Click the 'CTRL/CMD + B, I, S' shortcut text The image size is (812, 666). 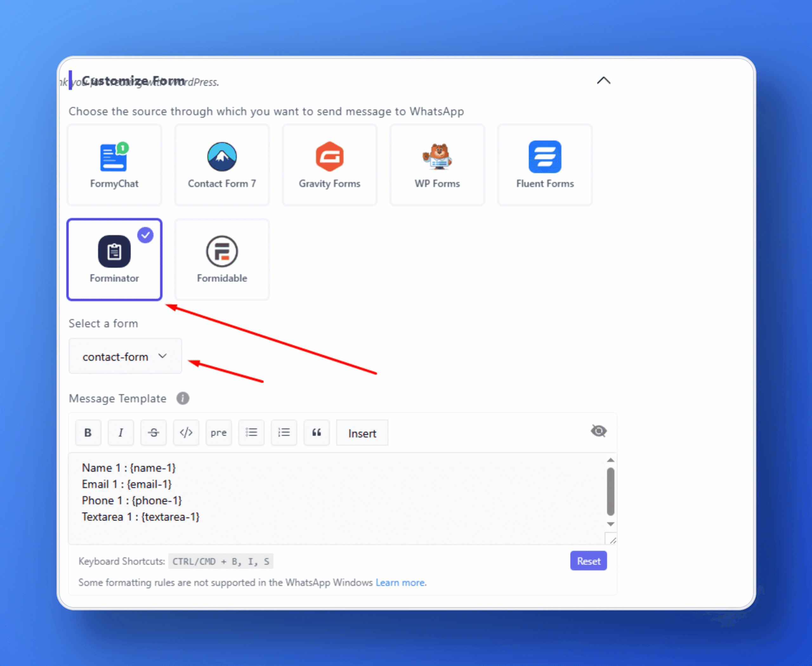(x=221, y=561)
